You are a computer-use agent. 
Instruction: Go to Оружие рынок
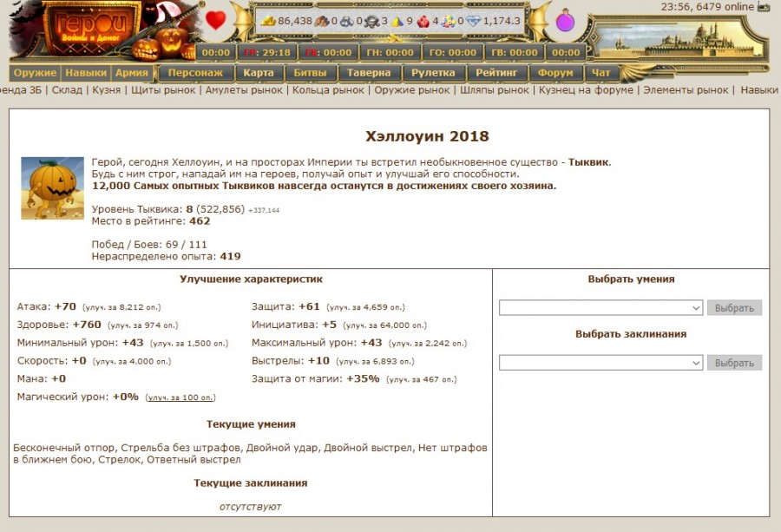[x=412, y=90]
